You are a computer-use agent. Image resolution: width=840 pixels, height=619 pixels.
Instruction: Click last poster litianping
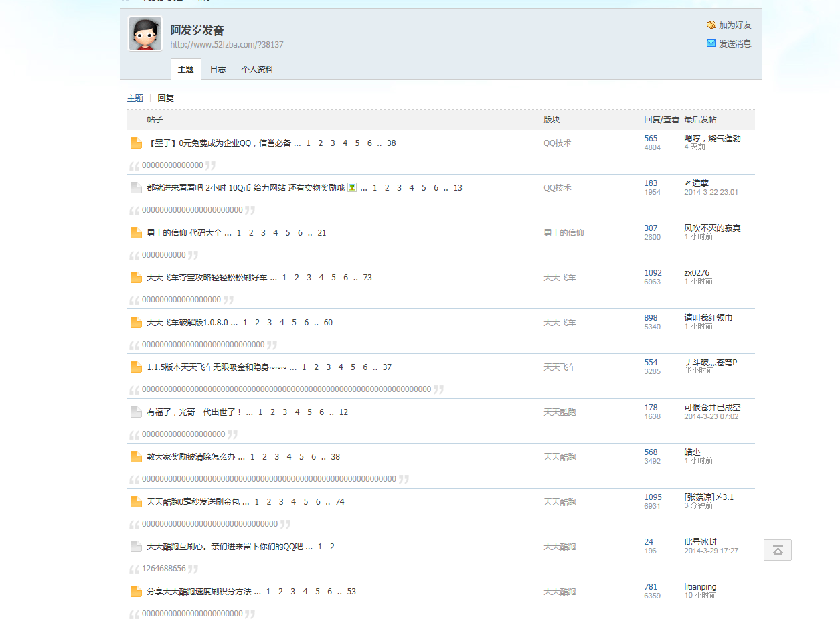(x=700, y=587)
